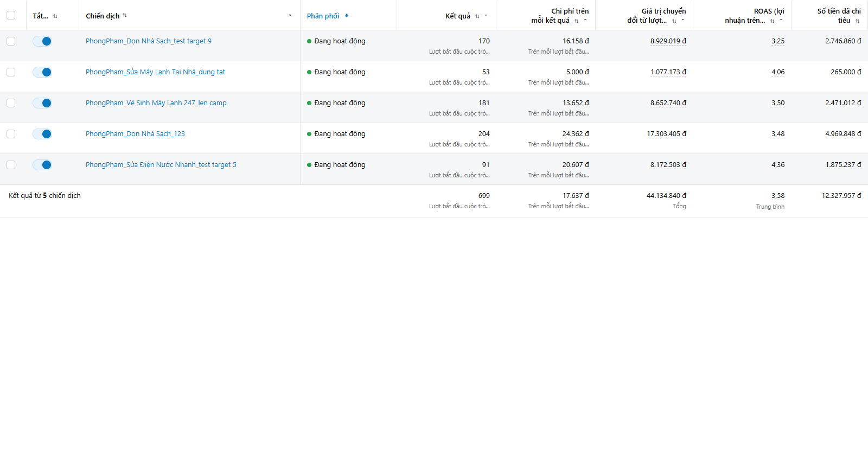This screenshot has height=461, width=868.
Task: Turn off Dọn Nhà Sạch_test target 9 campaign
Action: (42, 41)
